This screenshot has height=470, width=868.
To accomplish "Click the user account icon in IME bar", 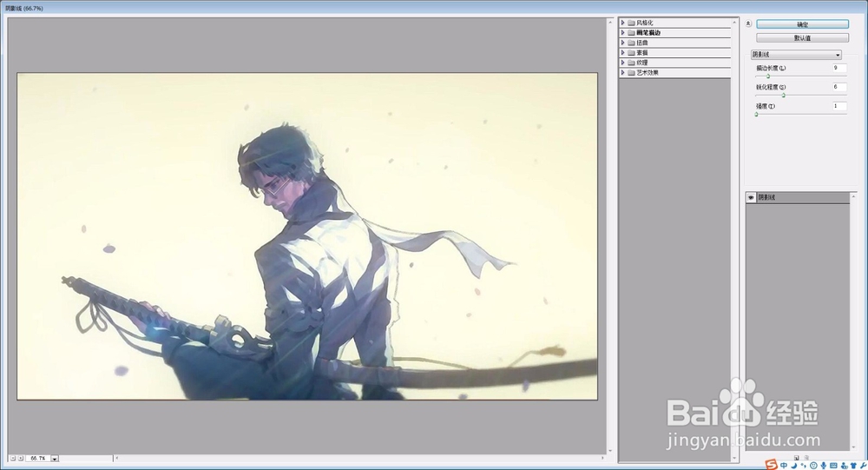I will pyautogui.click(x=844, y=466).
